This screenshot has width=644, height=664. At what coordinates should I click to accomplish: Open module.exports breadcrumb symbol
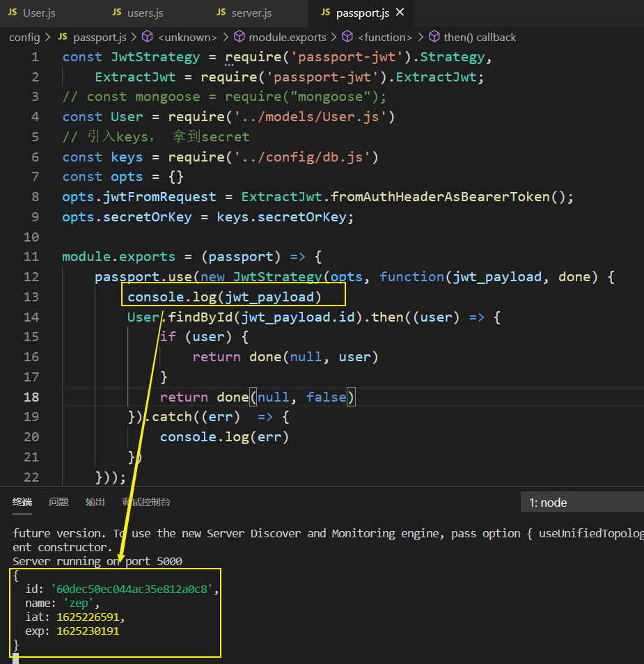288,38
